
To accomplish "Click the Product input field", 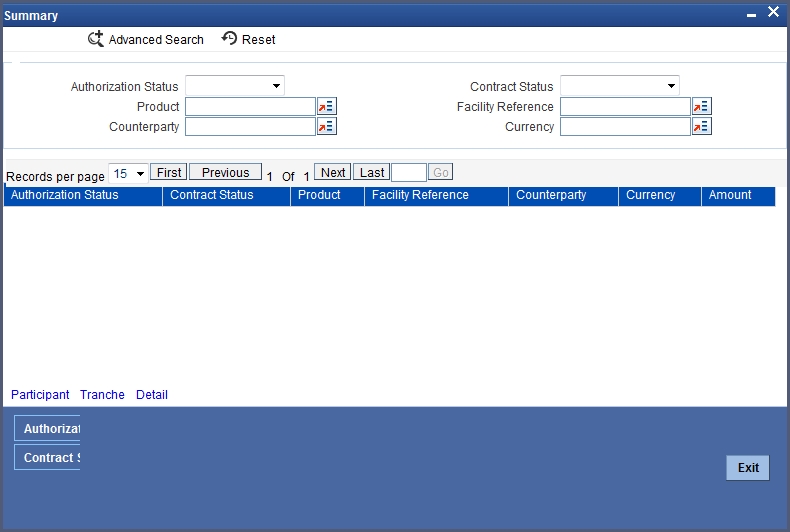I will (x=250, y=106).
